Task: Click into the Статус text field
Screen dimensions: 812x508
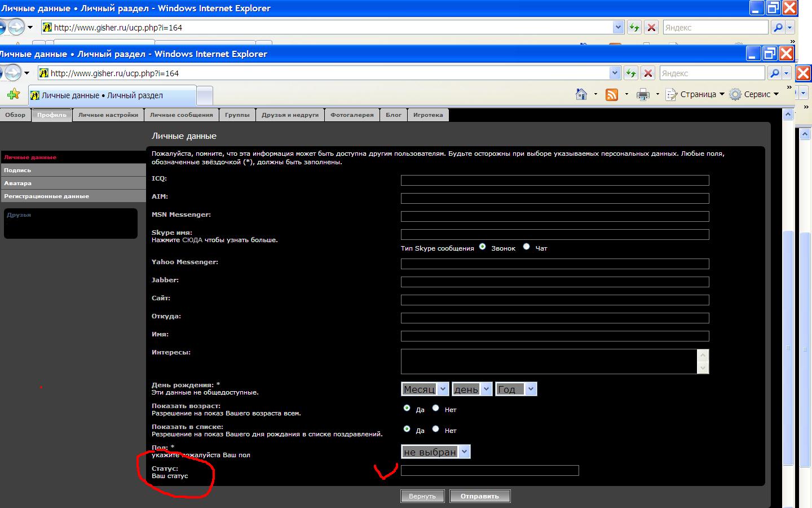Action: tap(489, 470)
